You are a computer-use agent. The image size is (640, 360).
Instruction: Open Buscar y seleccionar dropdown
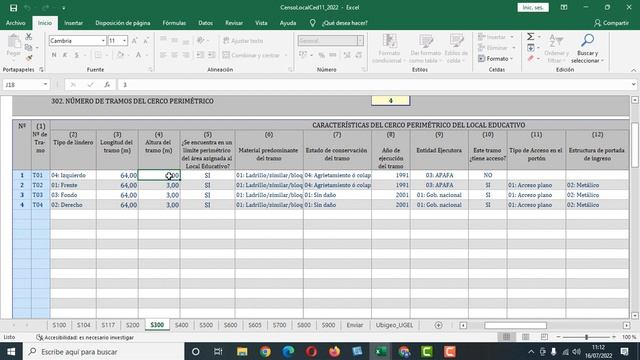coord(587,49)
